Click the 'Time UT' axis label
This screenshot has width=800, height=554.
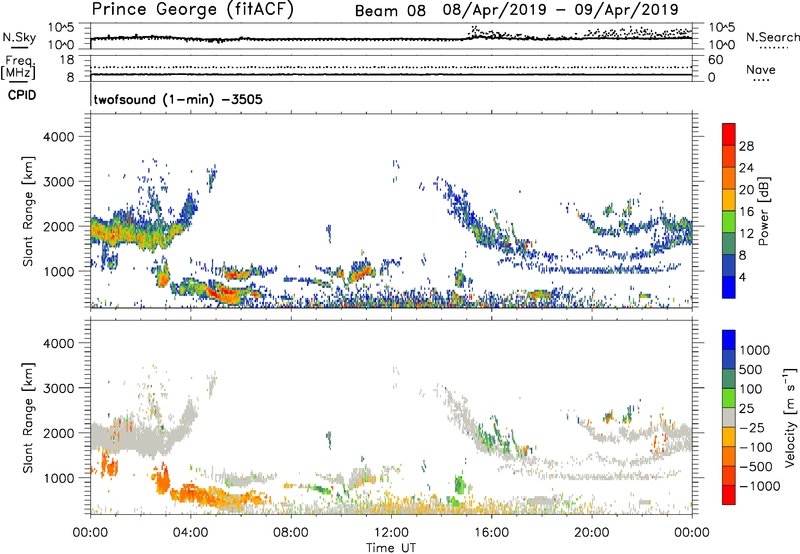pos(391,547)
